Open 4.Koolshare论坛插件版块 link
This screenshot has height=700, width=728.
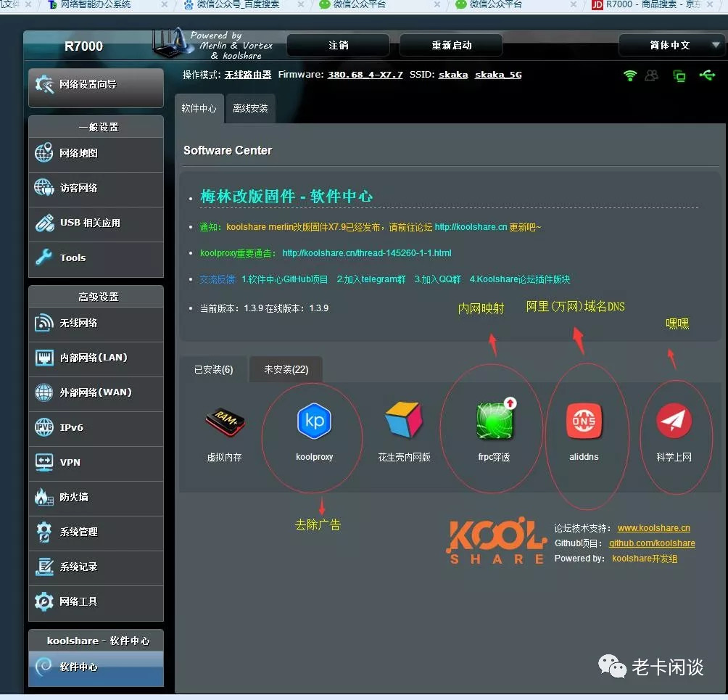(520, 279)
